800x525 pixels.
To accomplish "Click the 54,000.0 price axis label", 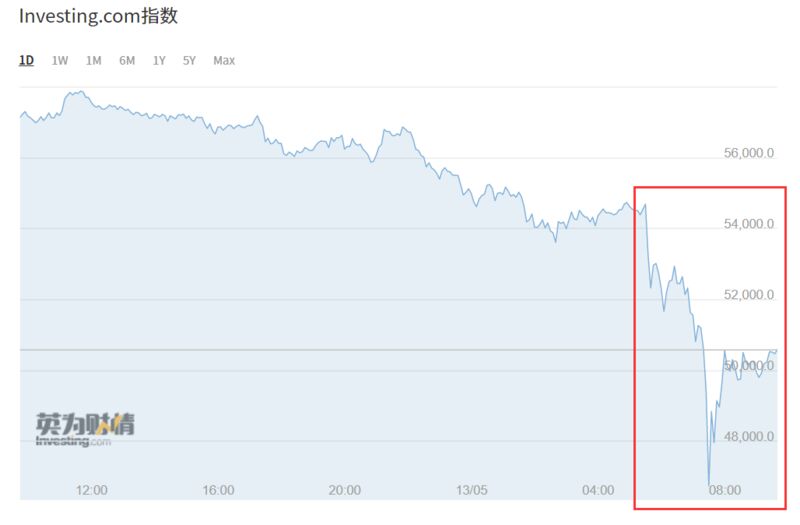I will coord(749,224).
